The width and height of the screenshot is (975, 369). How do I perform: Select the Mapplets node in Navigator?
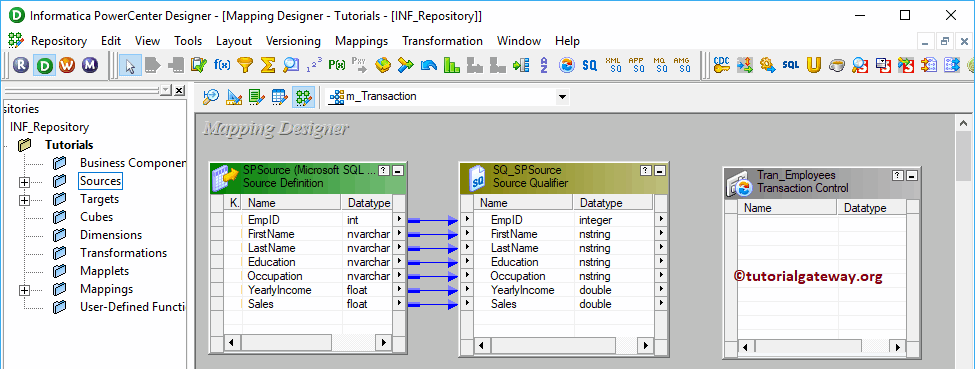104,271
